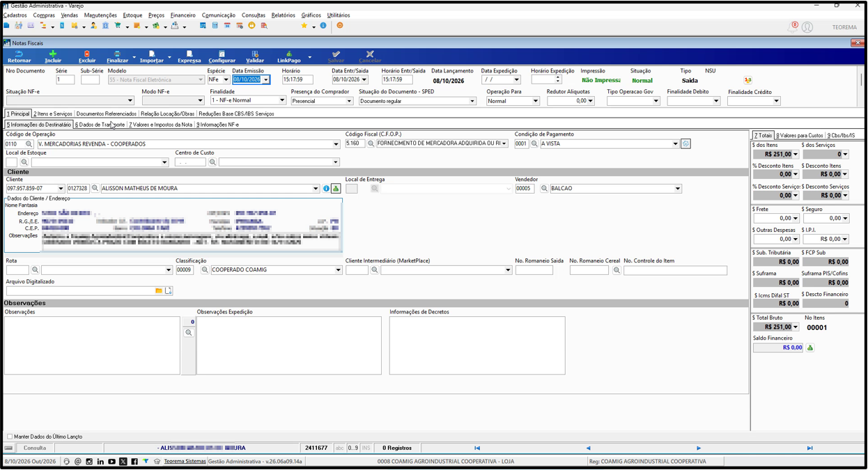Viewport: 868px width, 470px height.
Task: Expand the Vendedor BALCAO dropdown
Action: tap(677, 189)
